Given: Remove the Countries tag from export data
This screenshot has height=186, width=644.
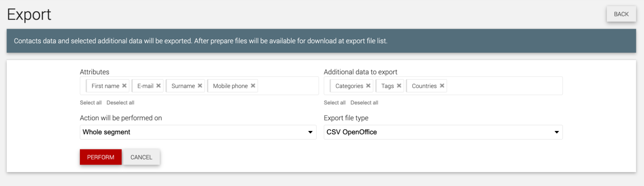Looking at the screenshot, I should coord(442,86).
